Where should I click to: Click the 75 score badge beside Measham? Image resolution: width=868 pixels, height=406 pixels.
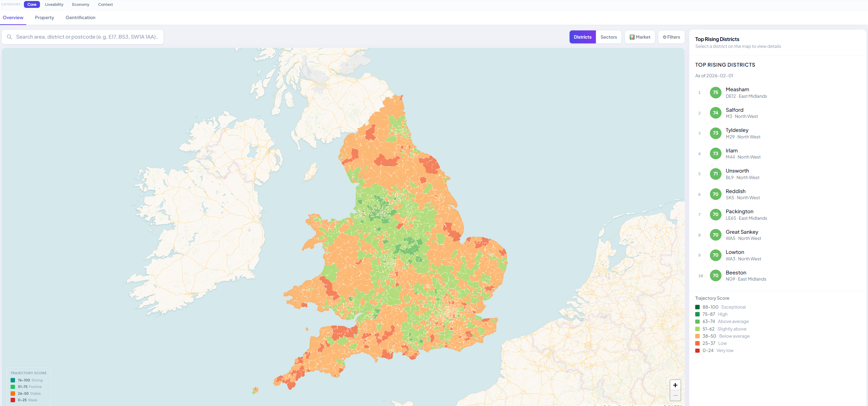pyautogui.click(x=715, y=92)
